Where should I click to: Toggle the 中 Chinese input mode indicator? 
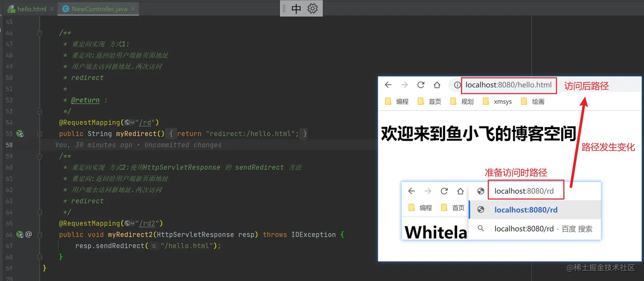pos(296,9)
